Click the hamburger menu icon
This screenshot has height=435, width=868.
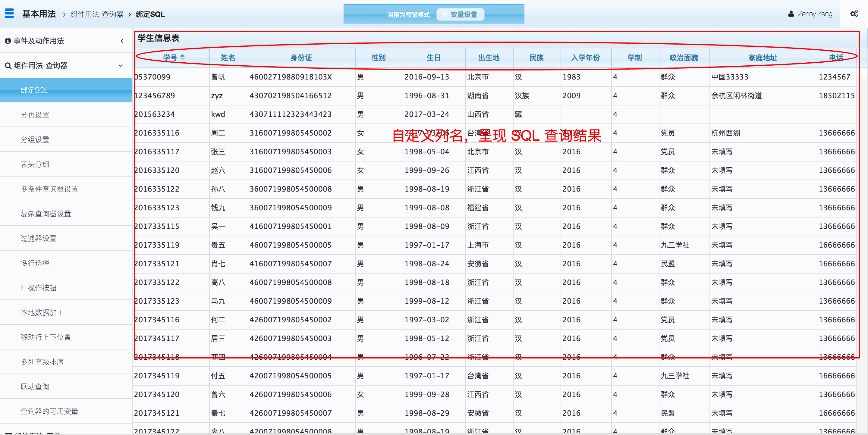tap(9, 14)
